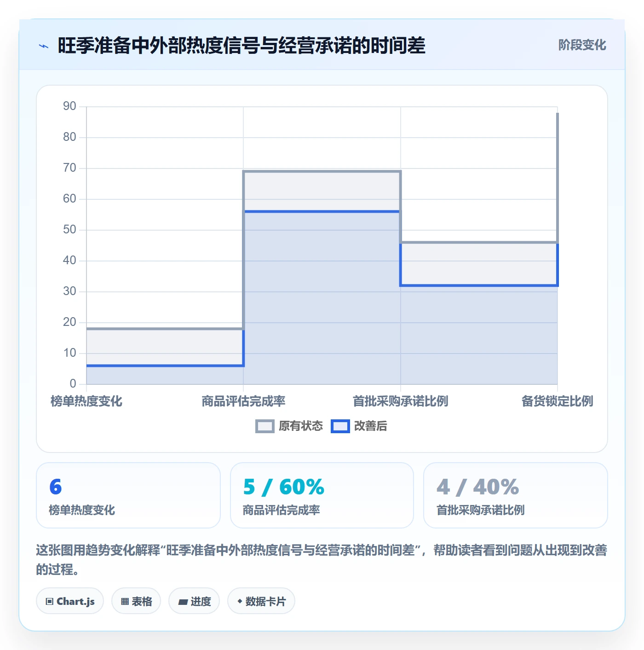Click the 50 y-axis tick value
This screenshot has height=650, width=644.
(x=69, y=230)
